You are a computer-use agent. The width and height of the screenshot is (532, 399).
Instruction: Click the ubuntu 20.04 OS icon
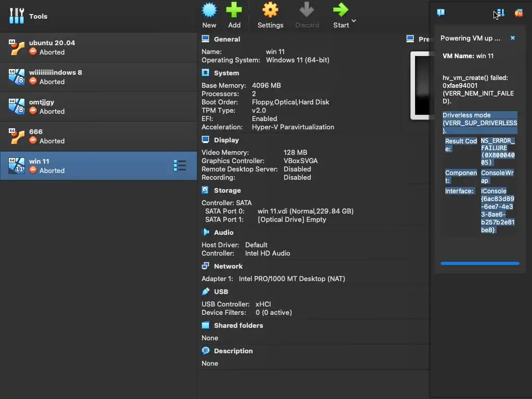pos(17,47)
